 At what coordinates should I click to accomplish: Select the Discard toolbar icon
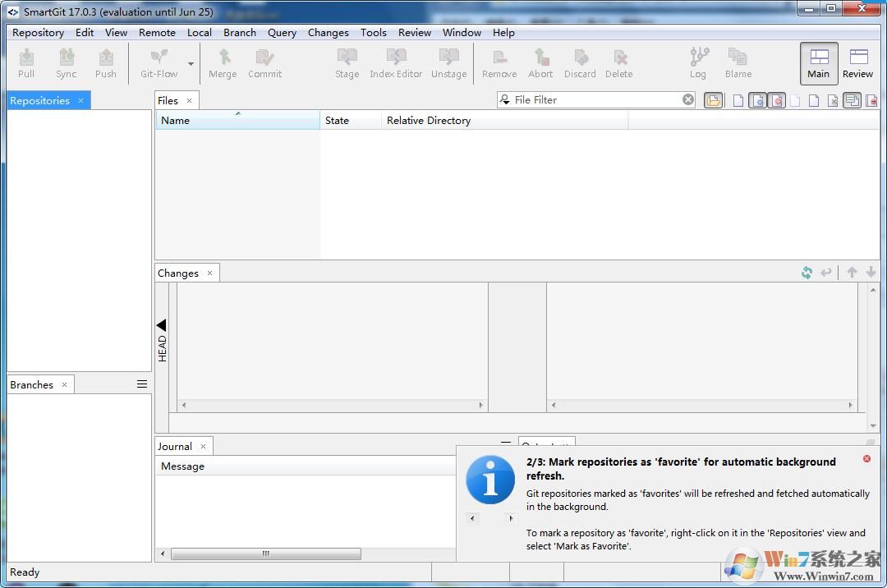click(580, 62)
